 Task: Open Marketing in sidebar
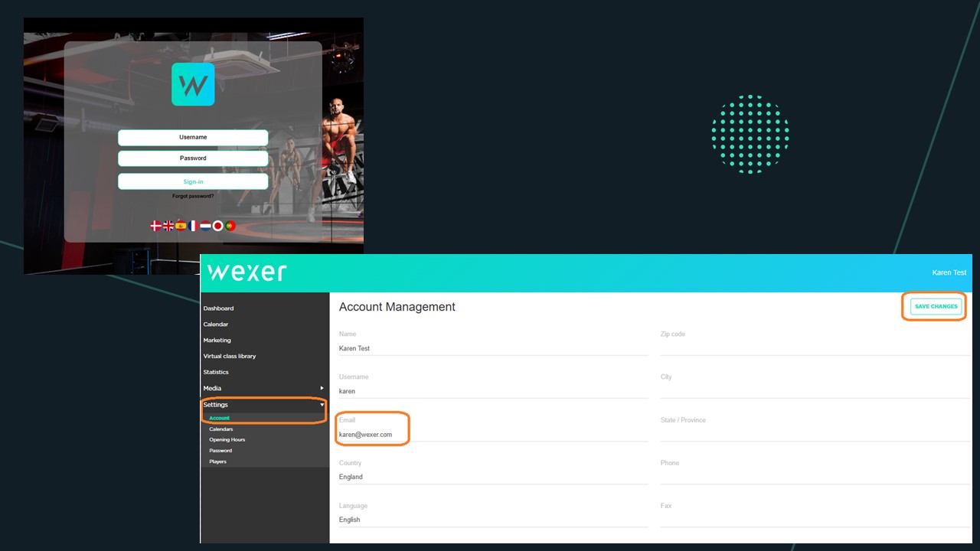click(217, 341)
